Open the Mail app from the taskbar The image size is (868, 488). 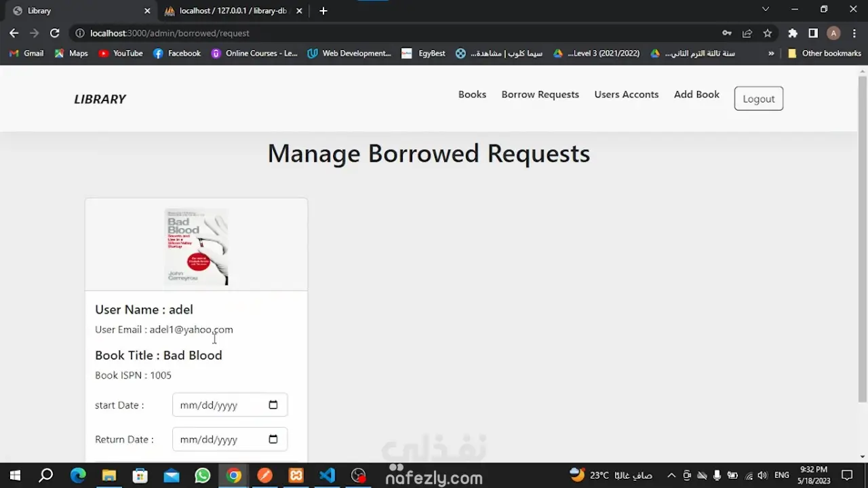point(172,475)
